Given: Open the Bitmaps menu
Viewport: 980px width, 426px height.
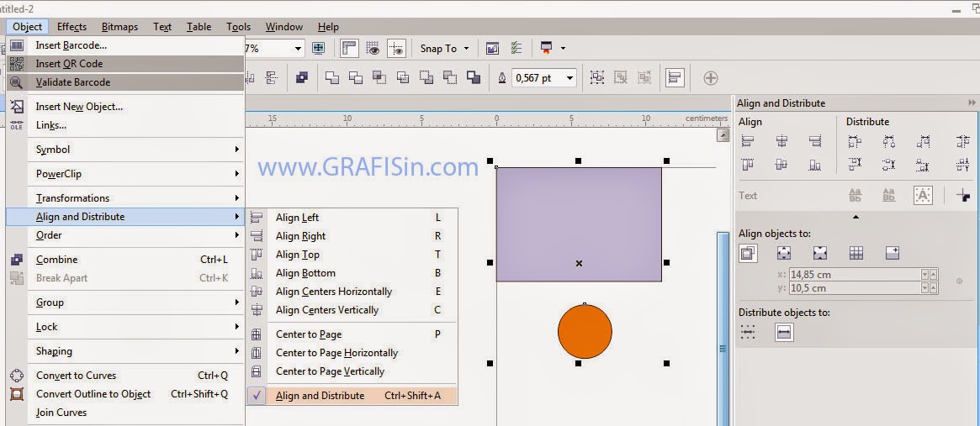Looking at the screenshot, I should (x=120, y=27).
